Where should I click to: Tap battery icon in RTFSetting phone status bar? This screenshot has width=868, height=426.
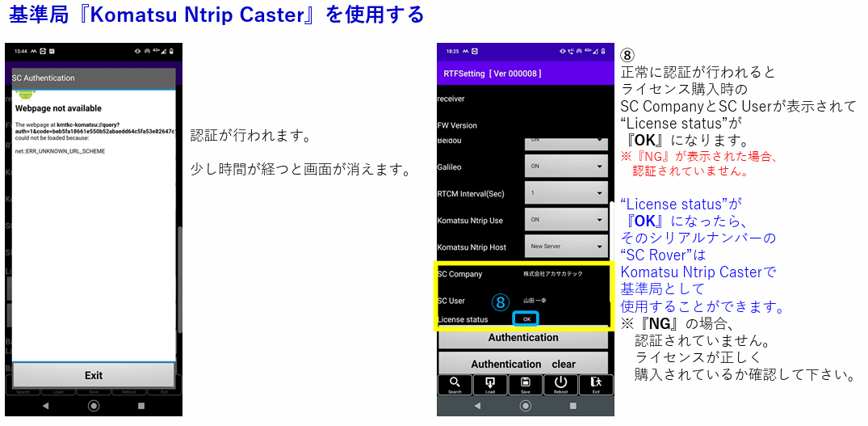[603, 51]
